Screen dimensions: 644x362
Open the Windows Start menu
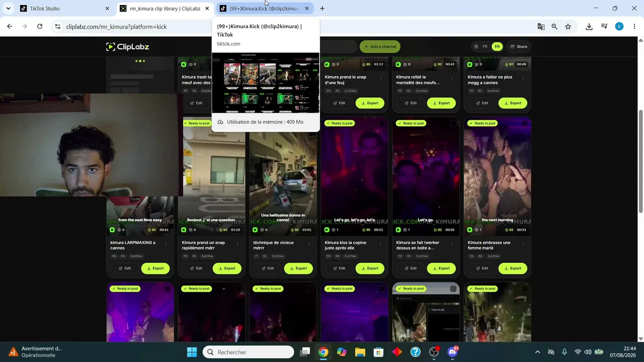pyautogui.click(x=192, y=352)
